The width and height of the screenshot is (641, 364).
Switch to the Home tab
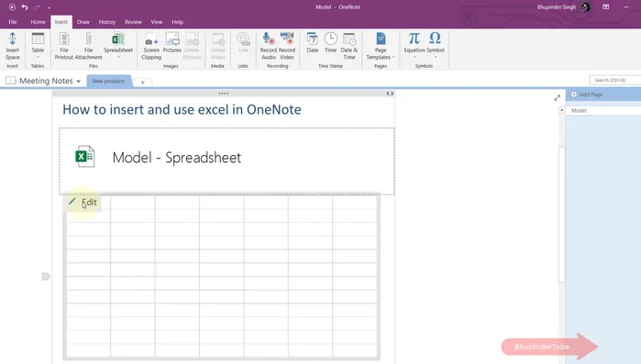38,22
